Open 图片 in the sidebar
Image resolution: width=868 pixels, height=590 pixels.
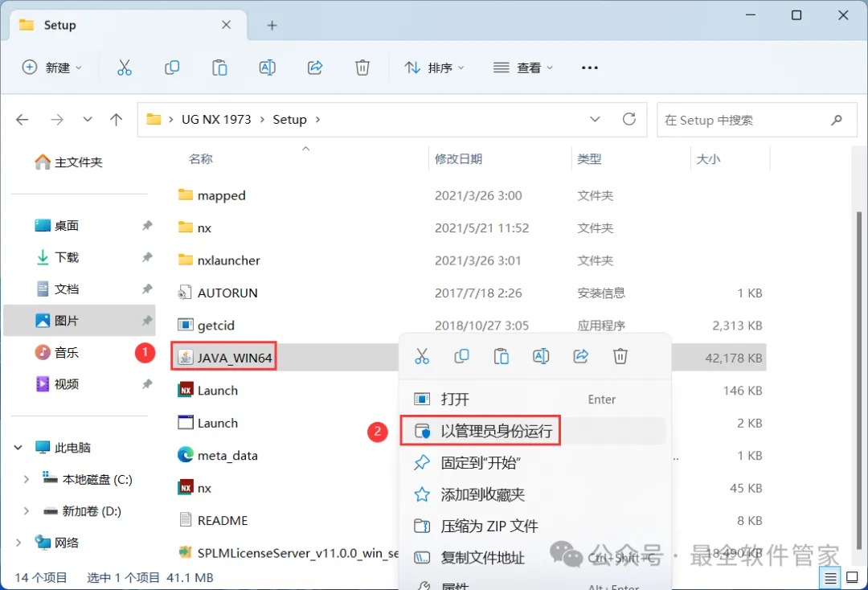click(x=79, y=321)
